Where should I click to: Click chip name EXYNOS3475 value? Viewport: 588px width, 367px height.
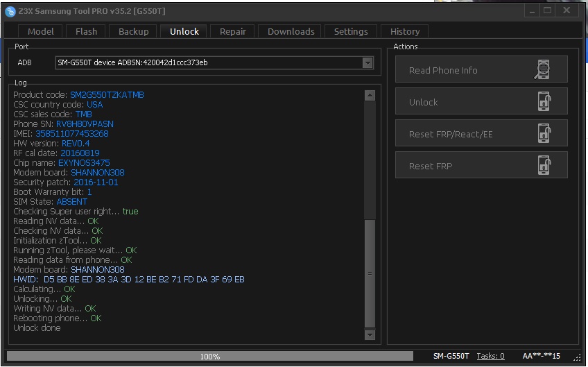[84, 163]
